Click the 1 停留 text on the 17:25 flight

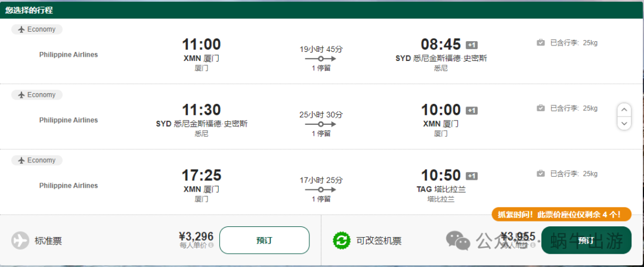(x=321, y=199)
